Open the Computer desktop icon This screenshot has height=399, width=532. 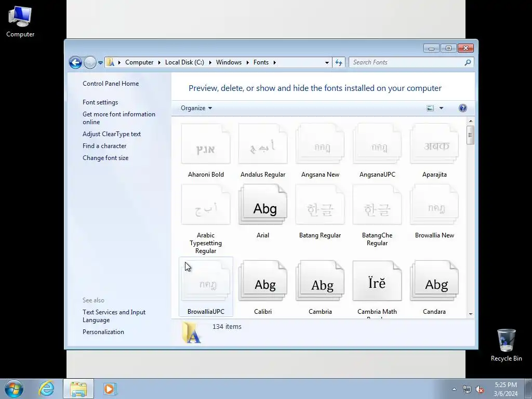(x=20, y=21)
